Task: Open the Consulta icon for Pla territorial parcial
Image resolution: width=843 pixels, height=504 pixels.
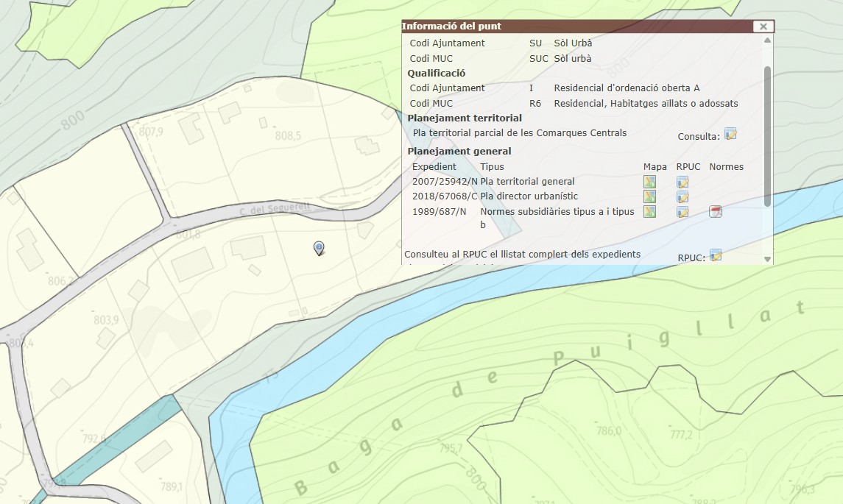Action: (730, 134)
